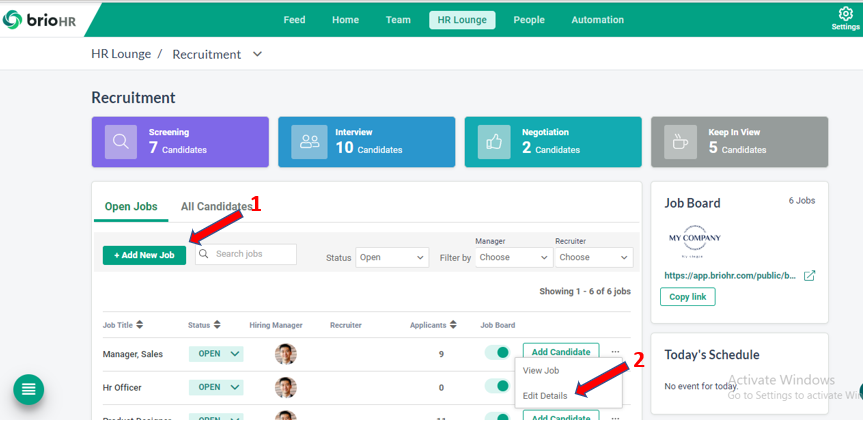Click Recruiter column header

tap(346, 325)
